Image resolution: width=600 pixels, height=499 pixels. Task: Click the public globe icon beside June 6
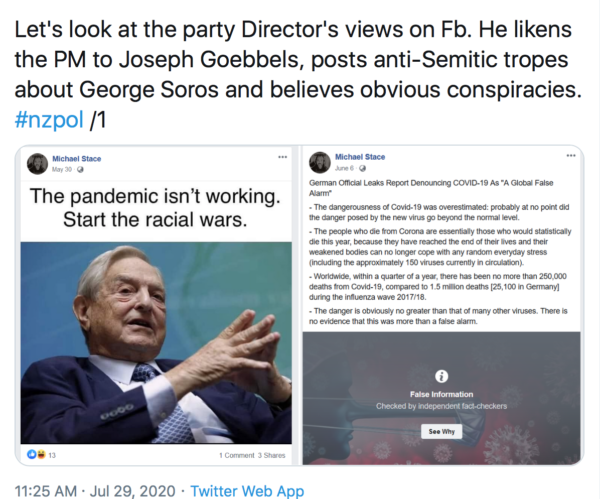click(362, 168)
